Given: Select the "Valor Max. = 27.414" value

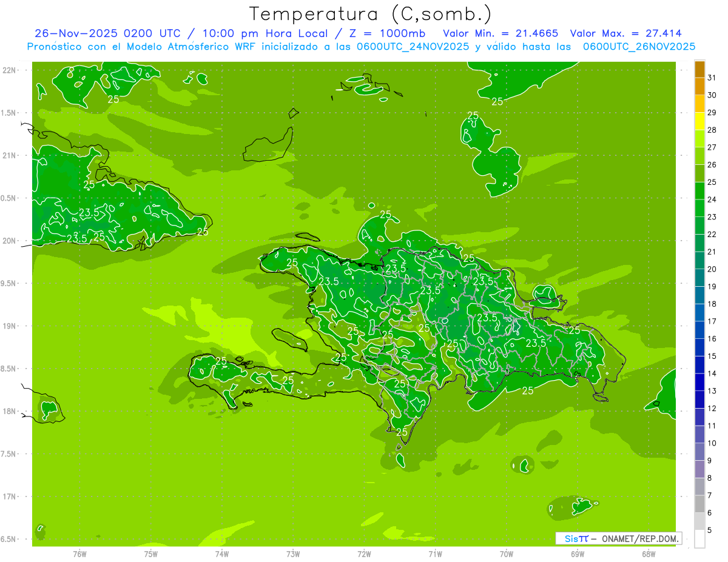Looking at the screenshot, I should point(627,33).
